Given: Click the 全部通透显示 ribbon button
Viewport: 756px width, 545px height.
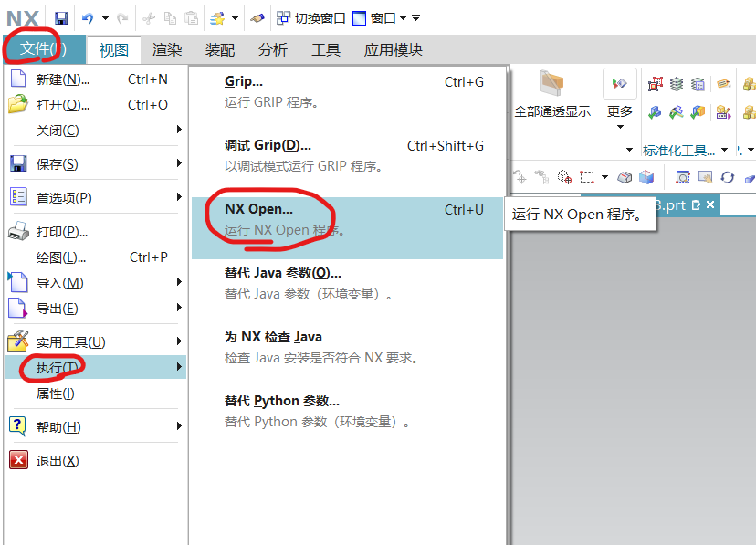Looking at the screenshot, I should [x=552, y=94].
